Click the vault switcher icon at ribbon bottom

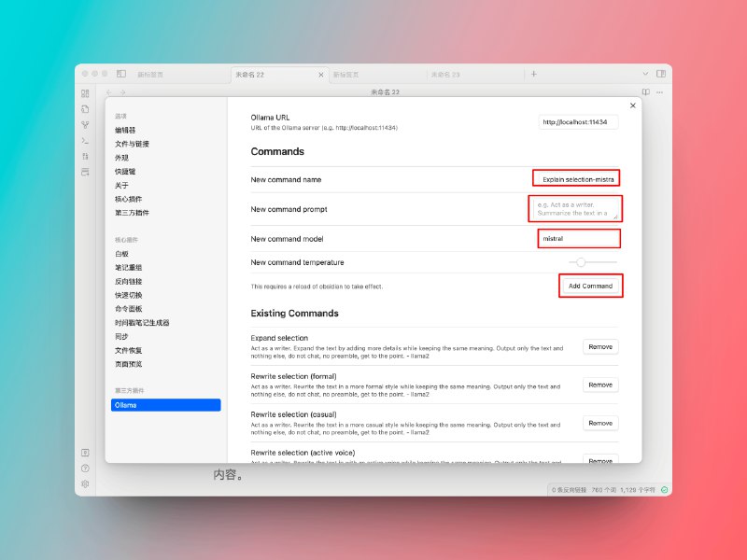(85, 453)
